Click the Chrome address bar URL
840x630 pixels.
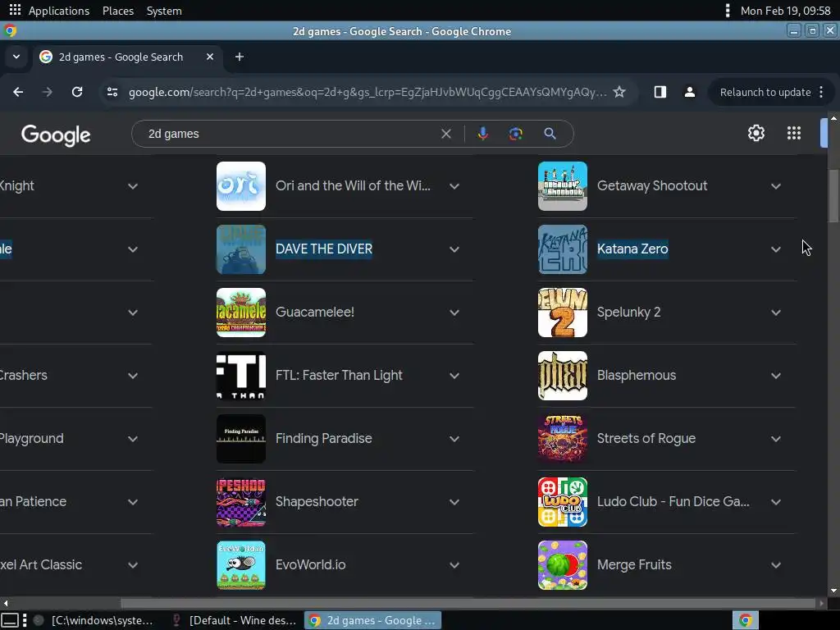point(367,92)
